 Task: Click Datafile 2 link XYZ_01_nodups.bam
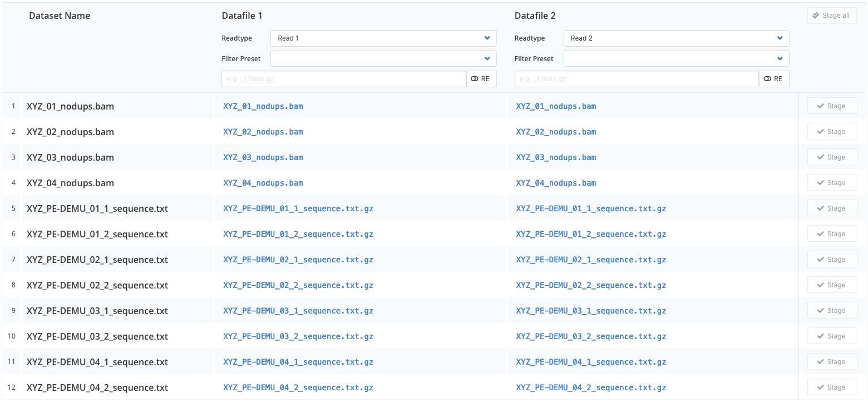tap(556, 106)
